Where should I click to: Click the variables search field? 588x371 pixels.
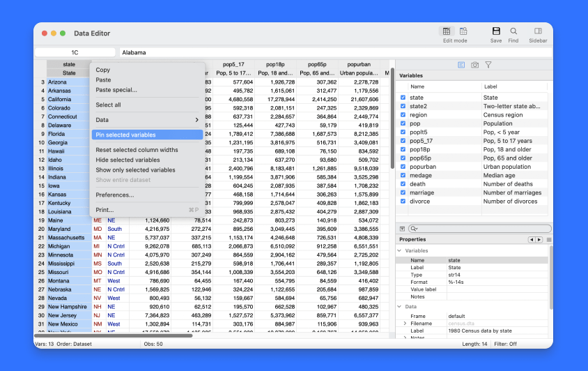(x=480, y=229)
